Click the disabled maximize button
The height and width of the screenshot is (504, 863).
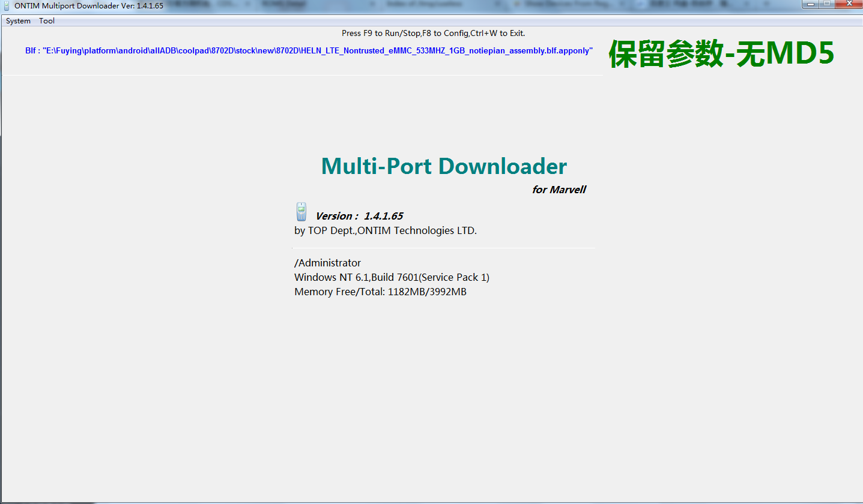point(827,4)
